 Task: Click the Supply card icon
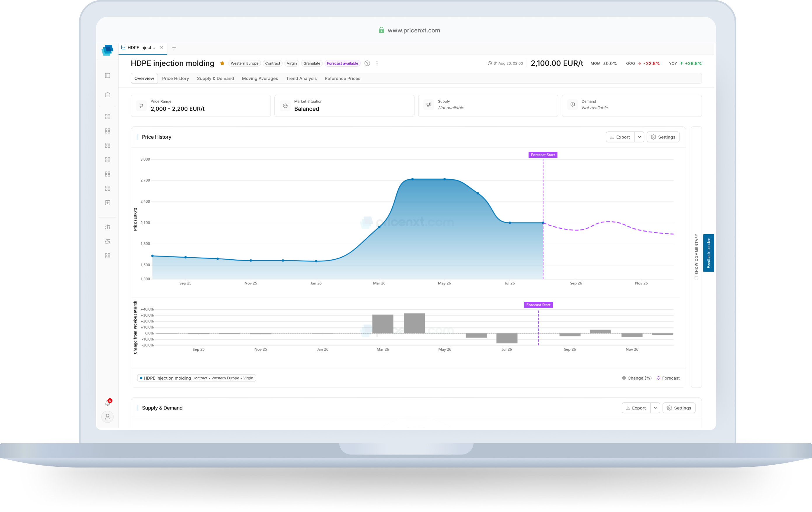(429, 105)
